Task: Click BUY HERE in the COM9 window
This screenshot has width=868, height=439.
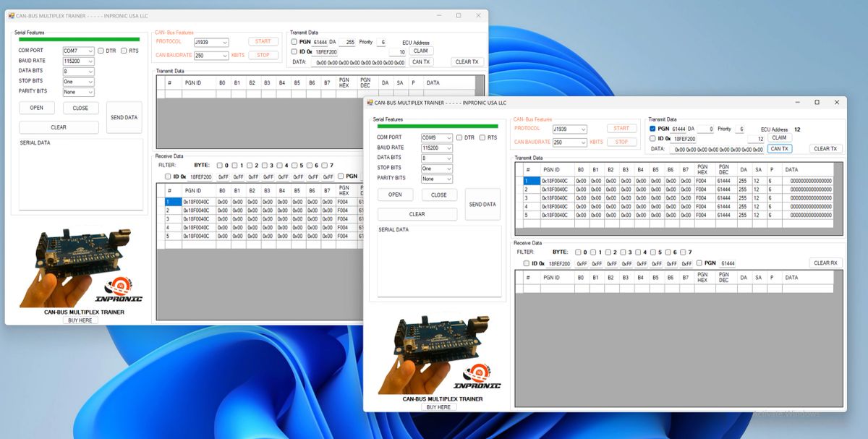Action: coord(438,407)
